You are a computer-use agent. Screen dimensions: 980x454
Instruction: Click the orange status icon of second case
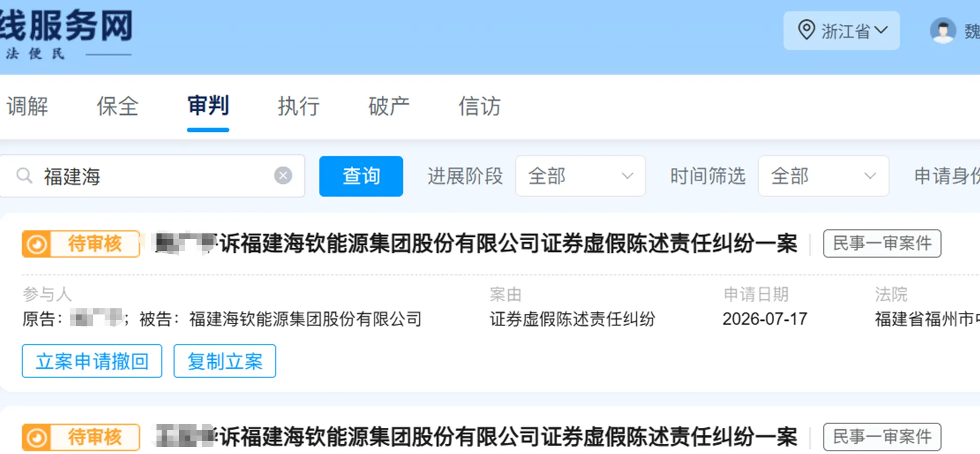pos(36,437)
